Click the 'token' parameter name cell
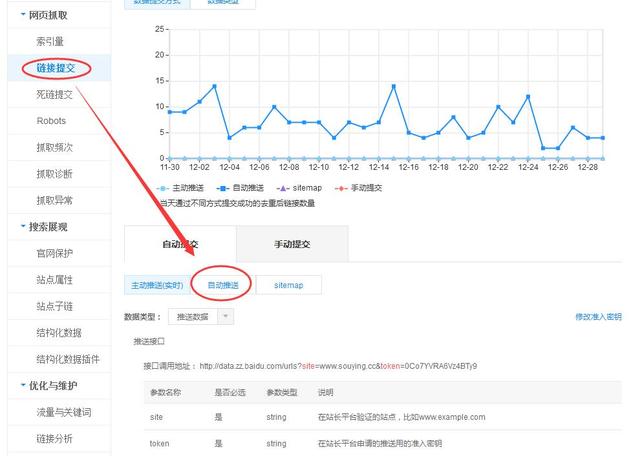This screenshot has width=640, height=456. [159, 443]
